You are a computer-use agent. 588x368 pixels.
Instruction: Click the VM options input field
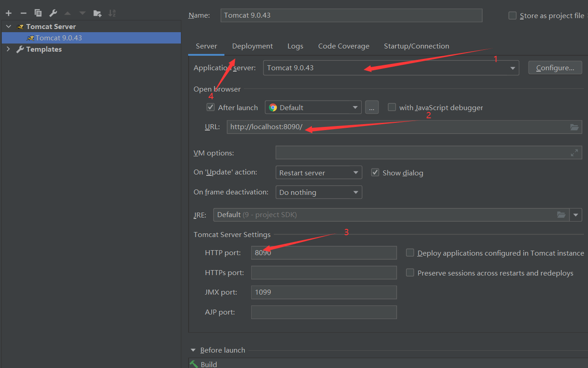pos(429,153)
